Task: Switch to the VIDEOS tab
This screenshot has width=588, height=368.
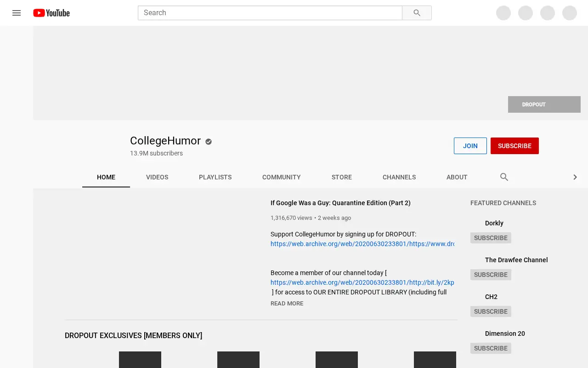Action: tap(157, 177)
